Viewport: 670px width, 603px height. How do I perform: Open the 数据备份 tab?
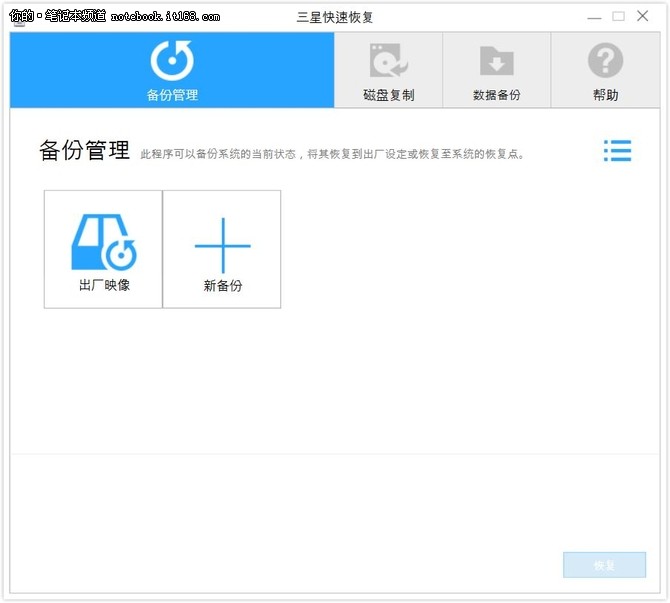click(497, 70)
